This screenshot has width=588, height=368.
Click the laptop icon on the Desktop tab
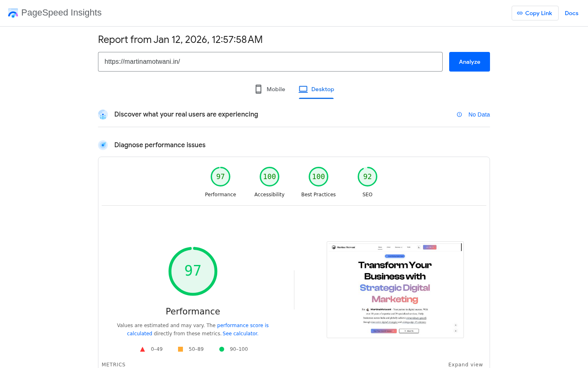click(303, 89)
